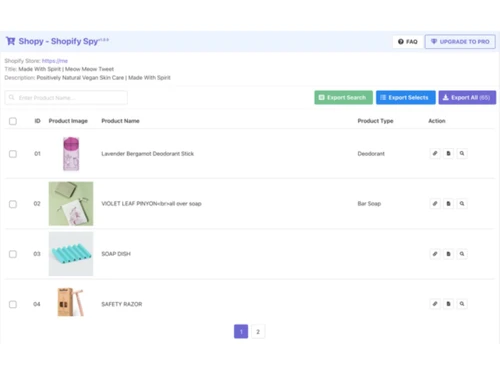Click product name SAFETY RAZOR
The image size is (500, 375).
(x=122, y=304)
